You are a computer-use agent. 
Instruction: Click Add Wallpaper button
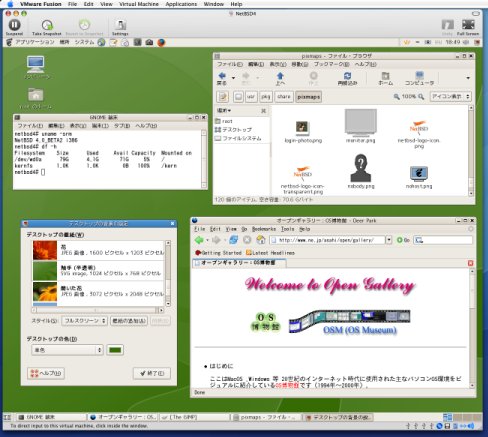tap(129, 321)
